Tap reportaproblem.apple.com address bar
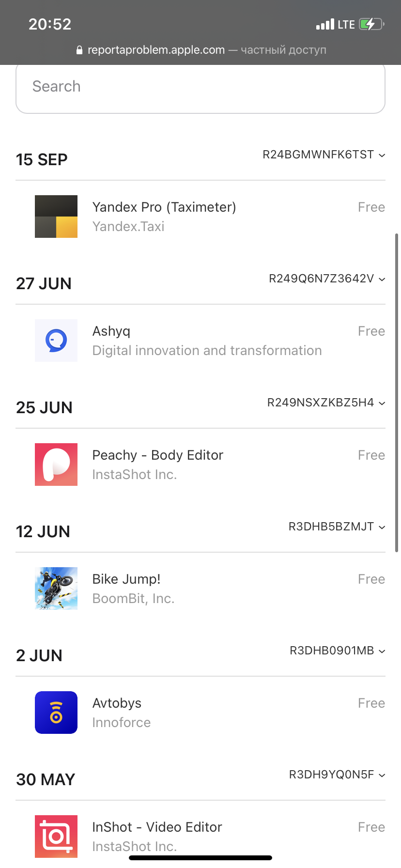The height and width of the screenshot is (868, 401). (156, 50)
